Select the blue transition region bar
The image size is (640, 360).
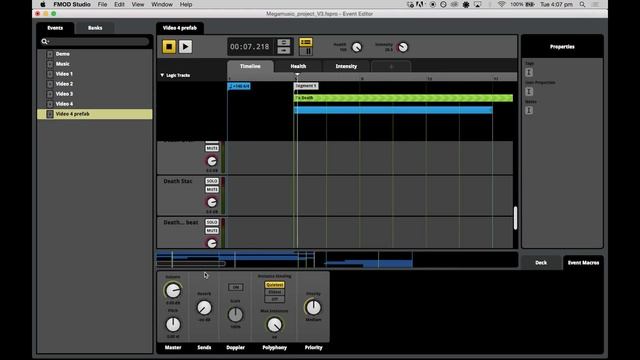click(x=393, y=110)
